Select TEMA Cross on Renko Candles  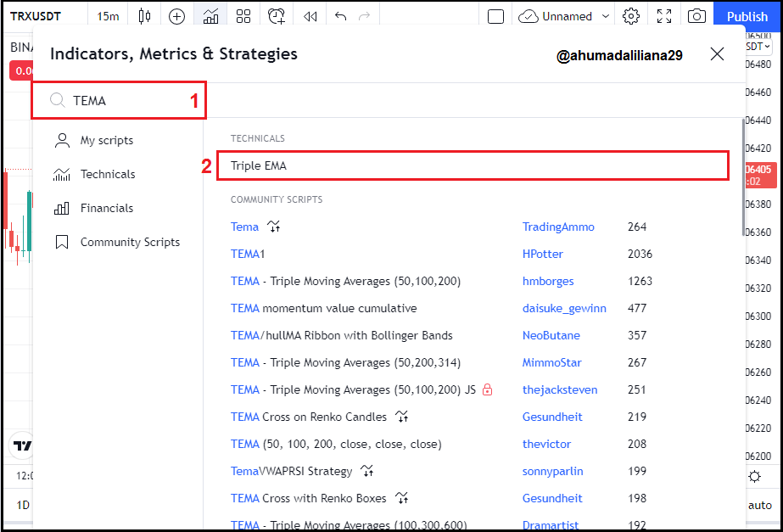coord(309,417)
